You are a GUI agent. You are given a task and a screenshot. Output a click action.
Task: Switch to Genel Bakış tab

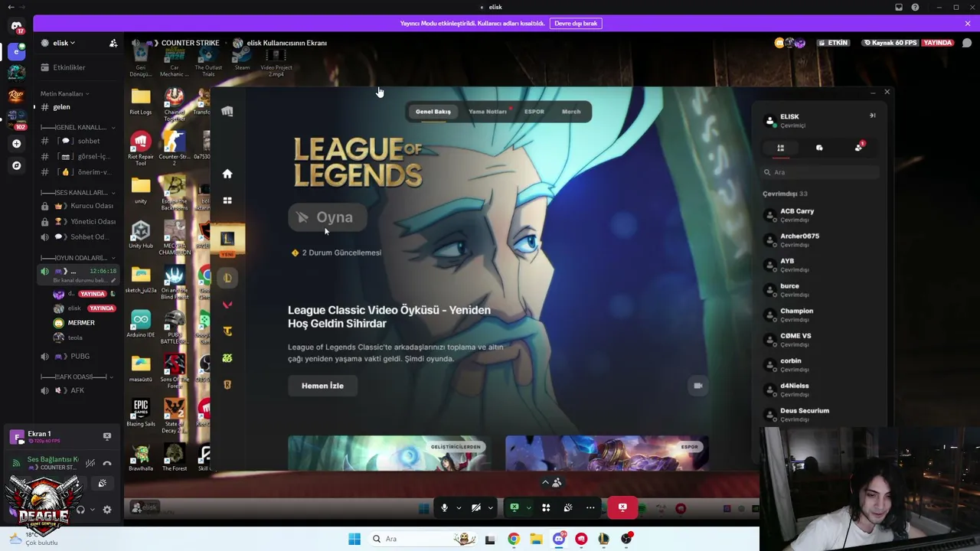click(x=433, y=112)
